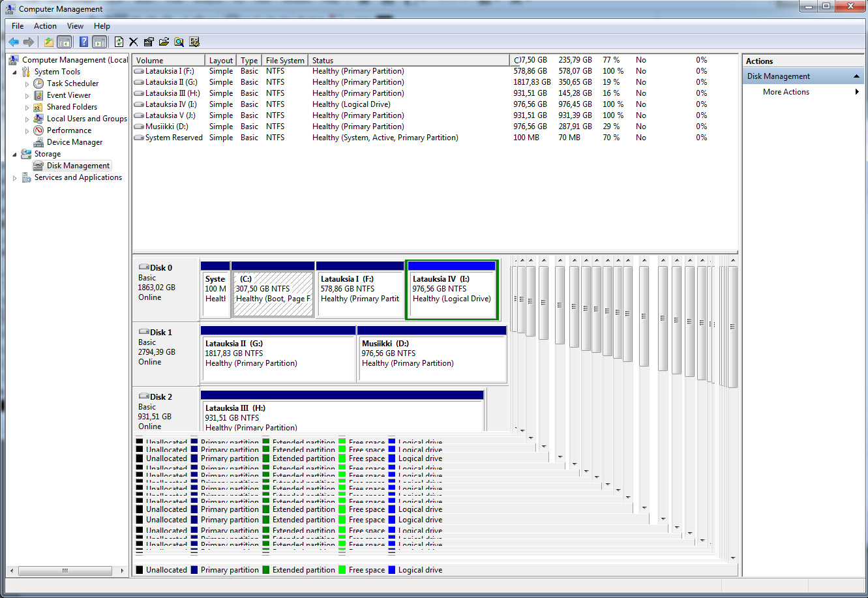The image size is (868, 598).
Task: Open the Action menu
Action: [x=45, y=26]
